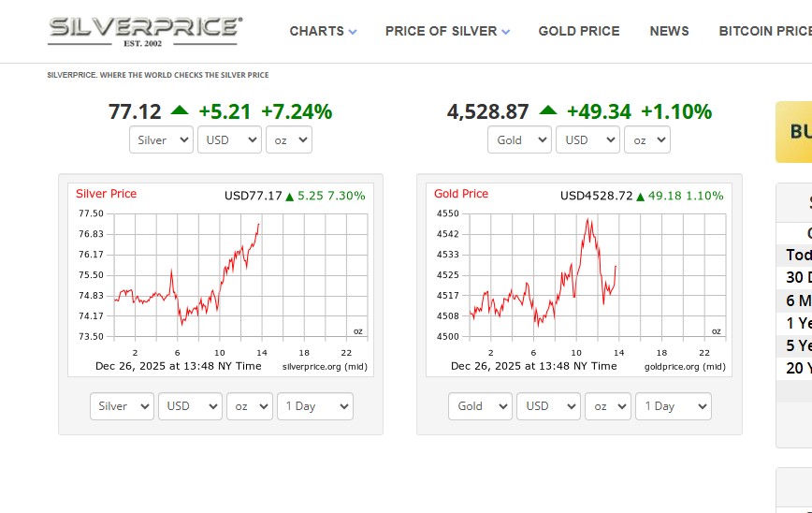The width and height of the screenshot is (812, 513).
Task: Click the goldprice.org (mid) chart label
Action: coord(685,367)
